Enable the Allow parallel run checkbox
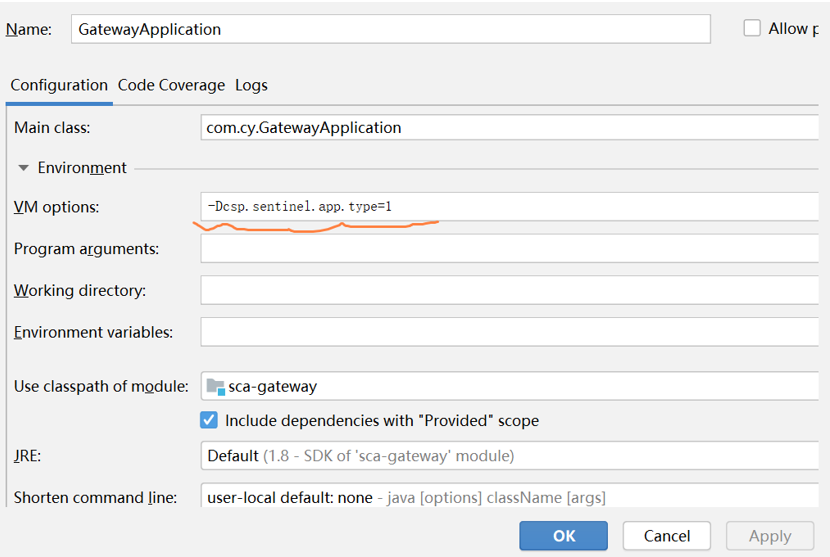 752,28
